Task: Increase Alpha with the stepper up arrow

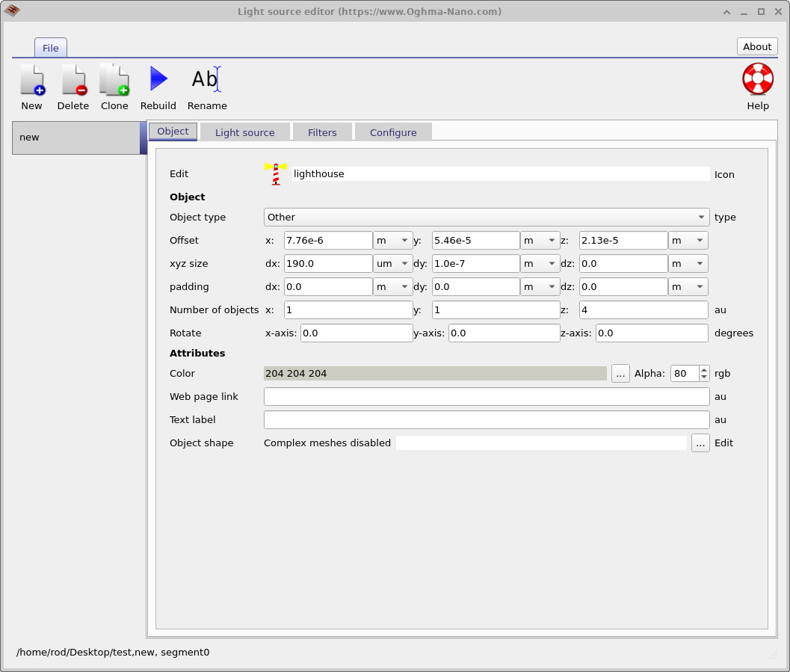Action: 703,369
